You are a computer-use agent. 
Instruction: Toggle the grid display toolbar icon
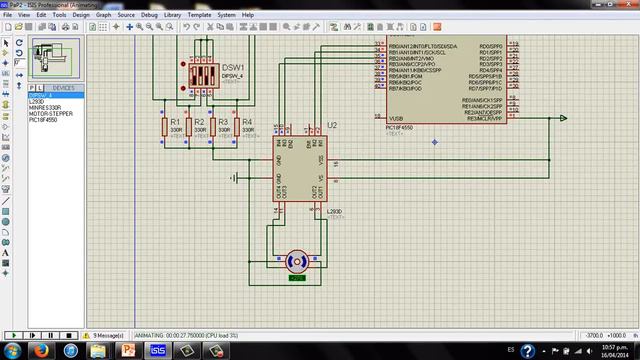tap(103, 27)
